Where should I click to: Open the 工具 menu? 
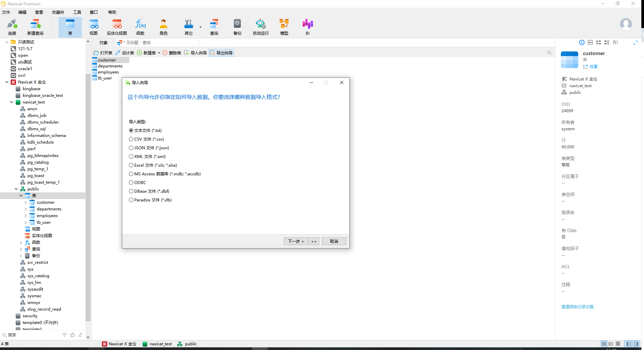[x=77, y=12]
